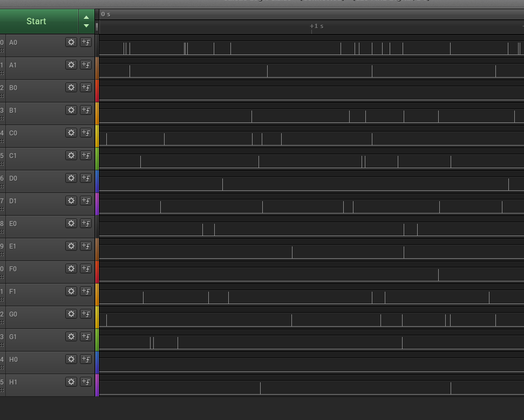Open channel A1 settings gear
Viewport: 524px width, 420px height.
tap(71, 65)
